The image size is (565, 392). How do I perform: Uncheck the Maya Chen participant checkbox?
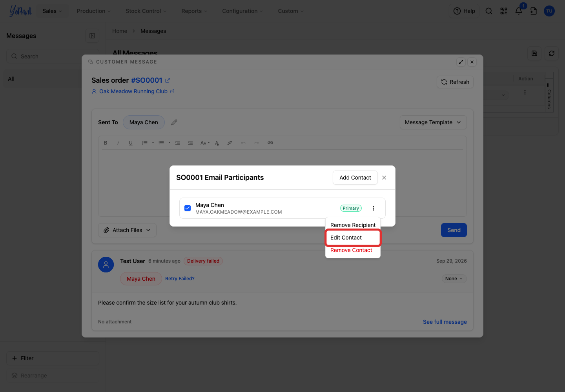coord(188,208)
